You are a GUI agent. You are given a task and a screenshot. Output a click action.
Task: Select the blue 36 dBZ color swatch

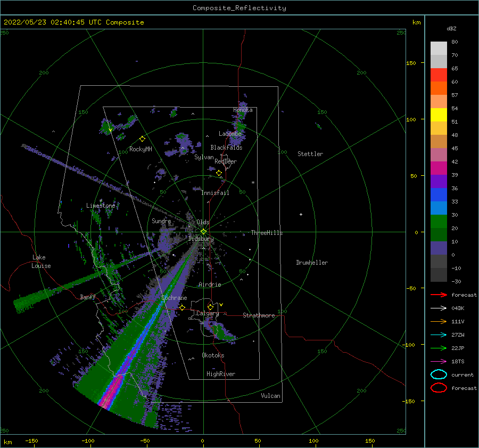point(439,195)
